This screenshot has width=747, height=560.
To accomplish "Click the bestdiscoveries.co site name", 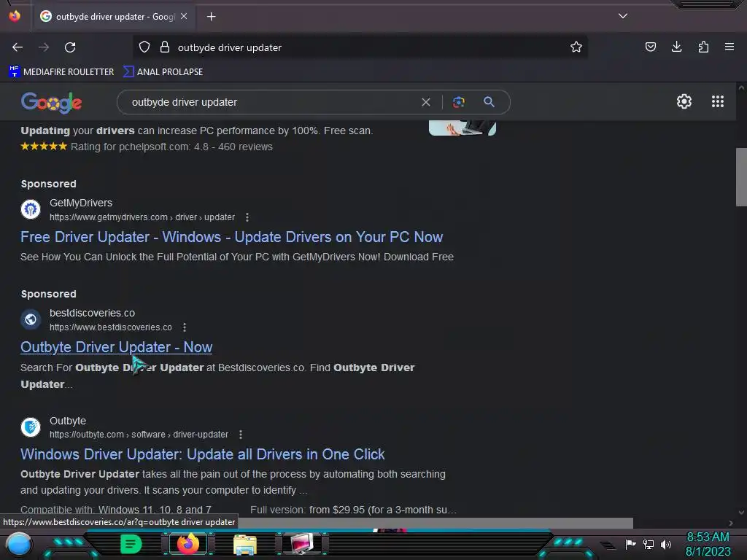I will coord(92,313).
